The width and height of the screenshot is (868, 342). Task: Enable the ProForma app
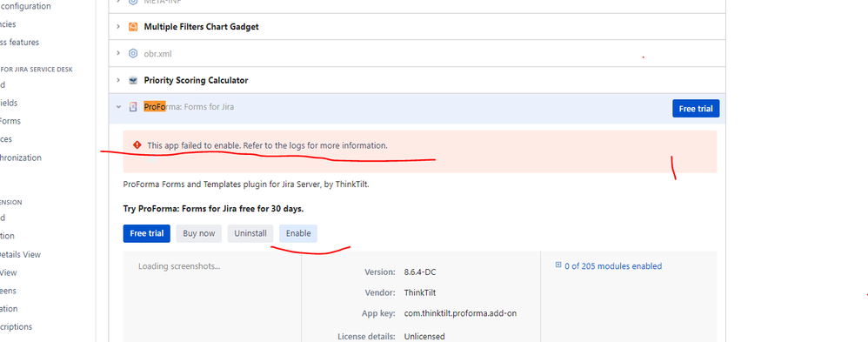point(298,233)
